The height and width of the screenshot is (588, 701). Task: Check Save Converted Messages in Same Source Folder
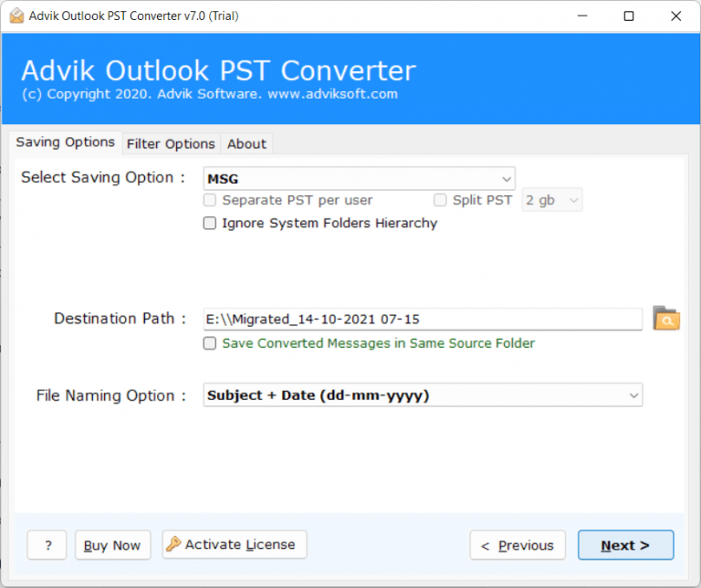click(x=210, y=343)
